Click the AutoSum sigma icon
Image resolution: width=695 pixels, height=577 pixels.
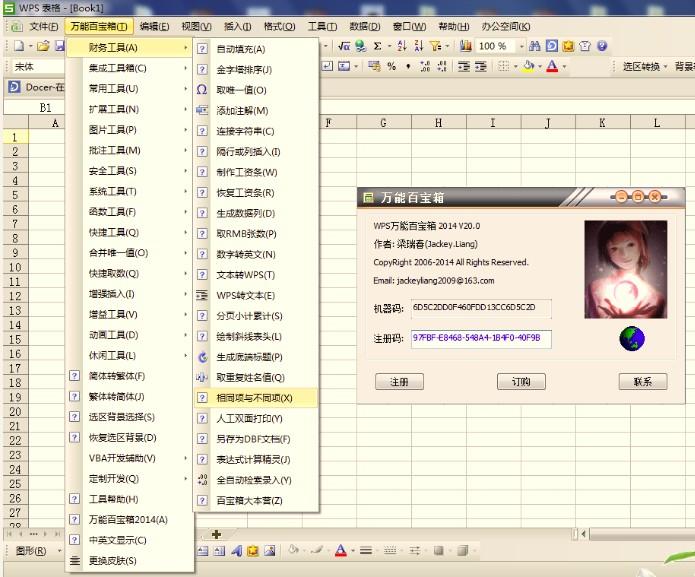378,46
